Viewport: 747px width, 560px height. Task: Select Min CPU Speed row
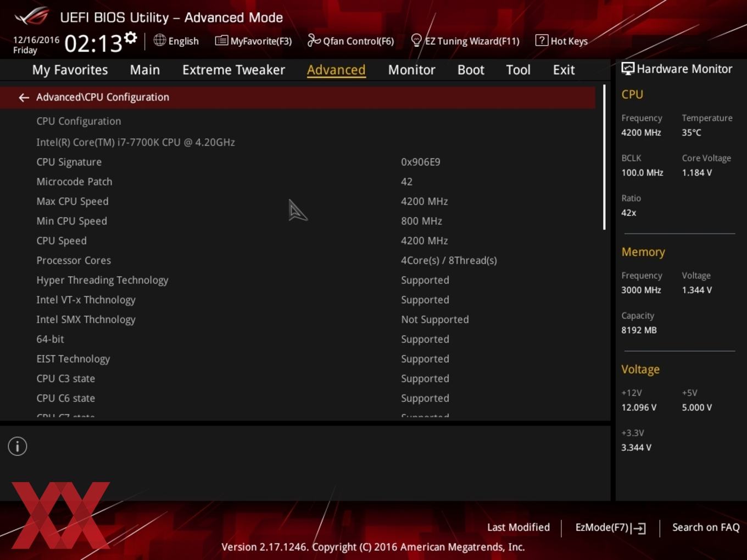[x=297, y=221]
